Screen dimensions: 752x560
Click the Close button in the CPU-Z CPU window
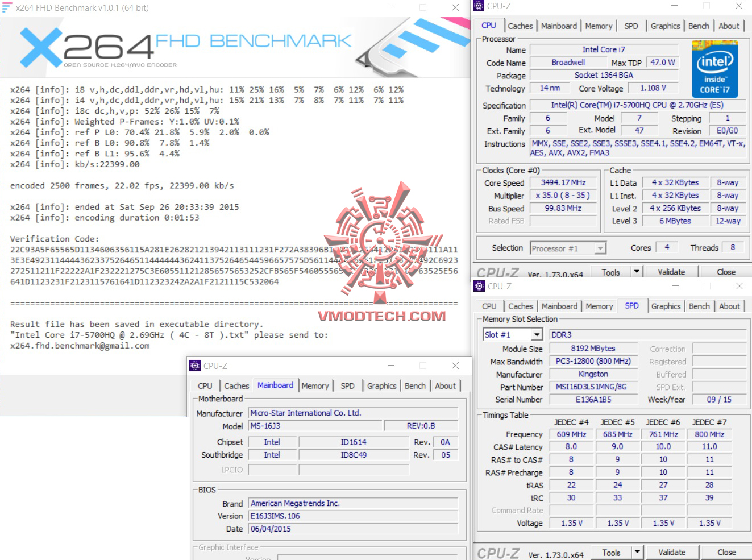726,272
